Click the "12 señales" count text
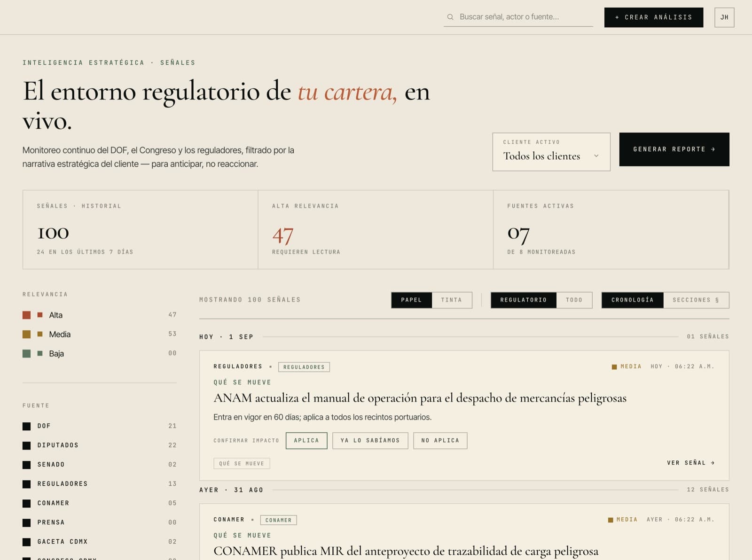Screen dimensions: 752x560 pyautogui.click(x=708, y=490)
